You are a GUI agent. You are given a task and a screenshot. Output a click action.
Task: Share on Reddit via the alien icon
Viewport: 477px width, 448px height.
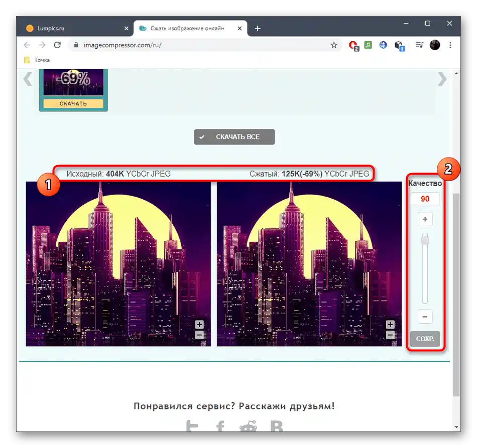tap(248, 425)
